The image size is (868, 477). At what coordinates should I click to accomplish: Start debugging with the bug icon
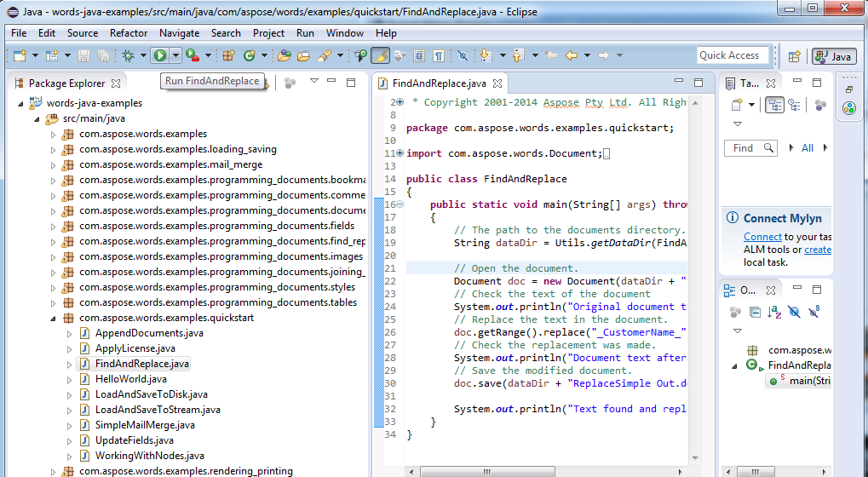[x=129, y=55]
